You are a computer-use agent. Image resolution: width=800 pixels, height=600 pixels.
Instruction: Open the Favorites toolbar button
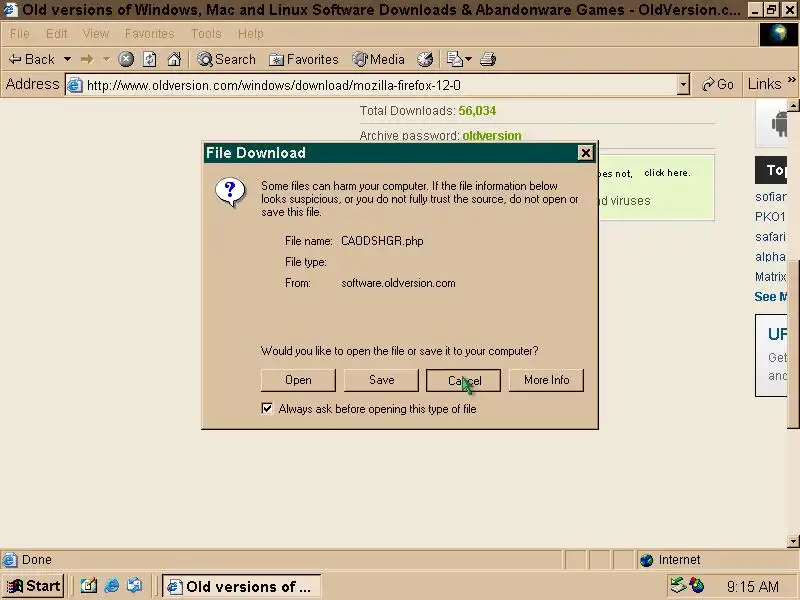coord(304,59)
